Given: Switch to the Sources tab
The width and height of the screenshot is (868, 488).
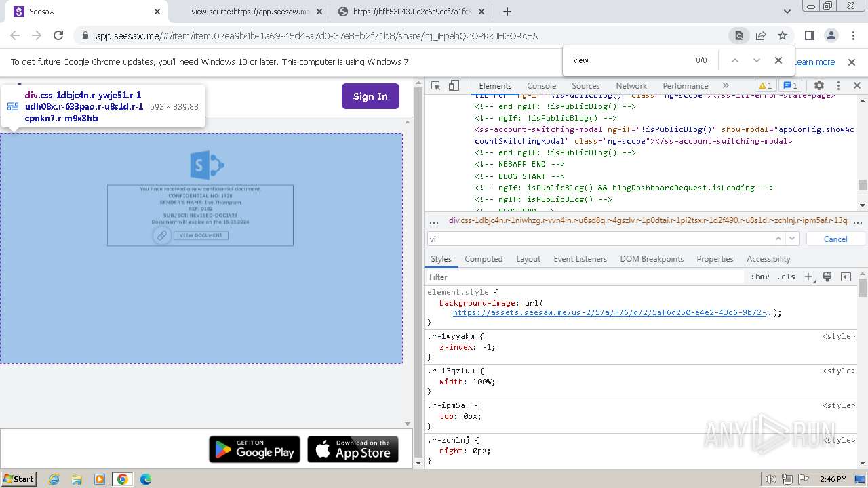Looking at the screenshot, I should [586, 86].
